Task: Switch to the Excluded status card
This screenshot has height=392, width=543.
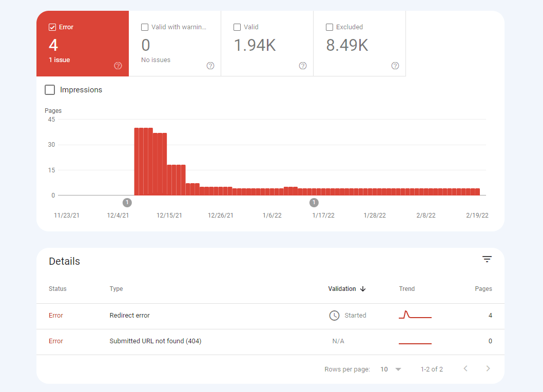Action: (359, 43)
